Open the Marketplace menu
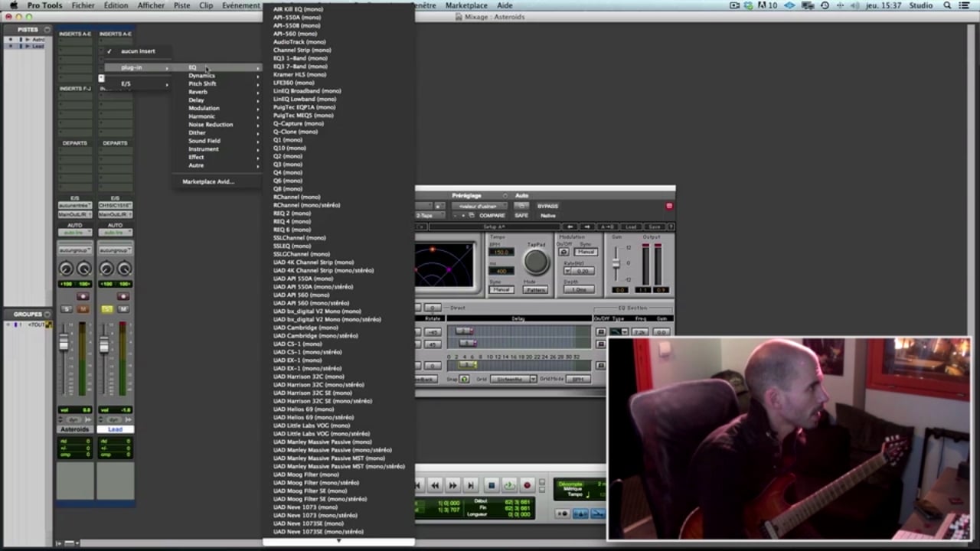The height and width of the screenshot is (551, 980). (466, 5)
